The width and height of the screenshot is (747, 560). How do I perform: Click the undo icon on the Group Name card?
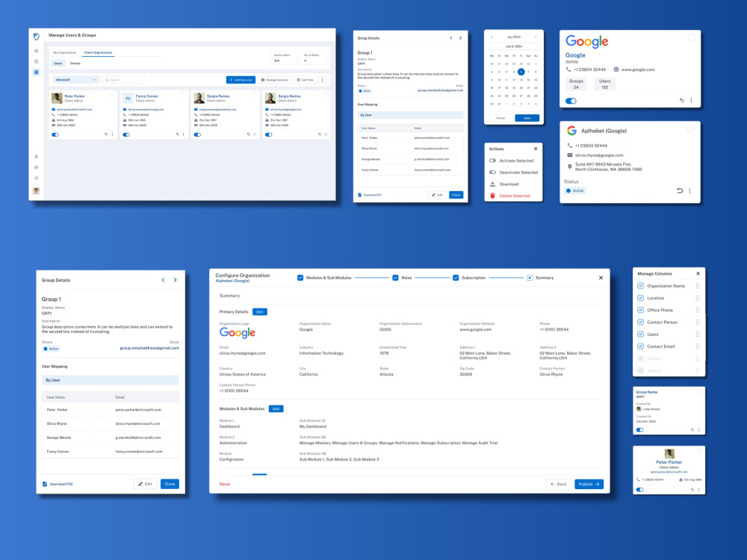click(x=692, y=430)
